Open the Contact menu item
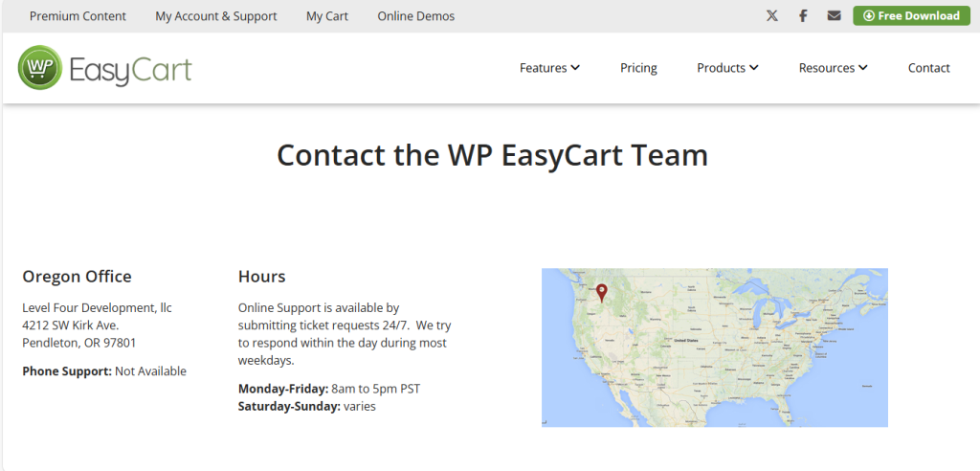The width and height of the screenshot is (980, 471). point(928,68)
